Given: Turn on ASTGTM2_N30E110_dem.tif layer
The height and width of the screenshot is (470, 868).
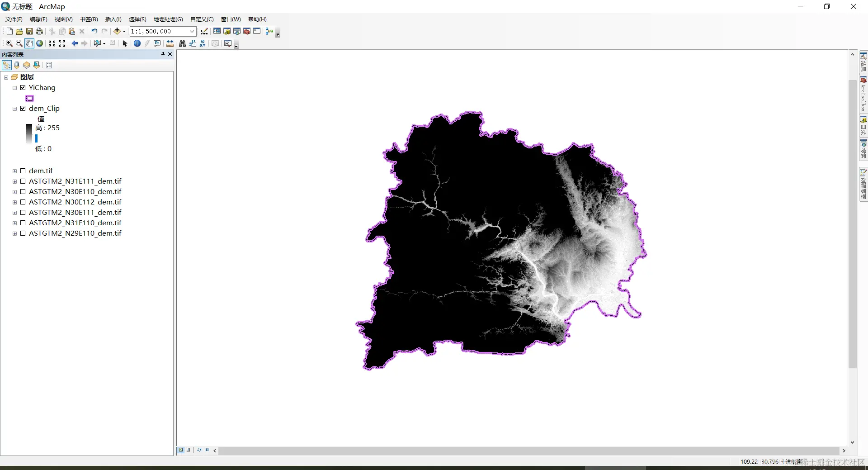Looking at the screenshot, I should tap(23, 192).
